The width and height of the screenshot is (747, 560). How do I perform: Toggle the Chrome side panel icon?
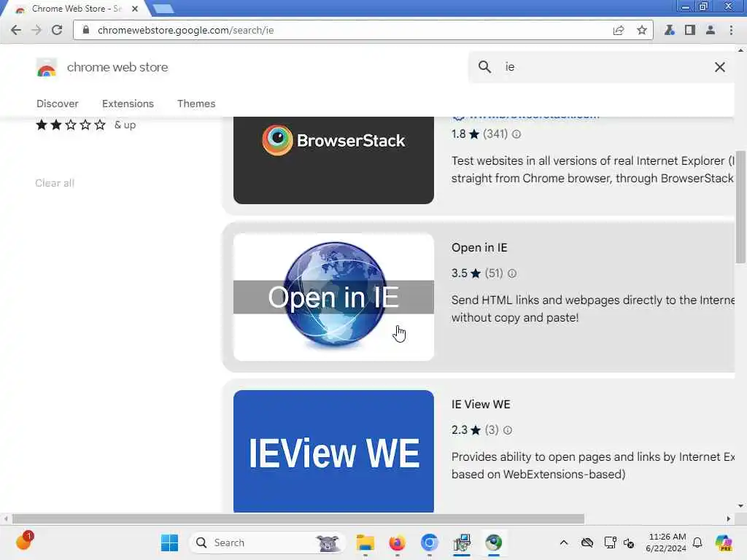[x=690, y=30]
